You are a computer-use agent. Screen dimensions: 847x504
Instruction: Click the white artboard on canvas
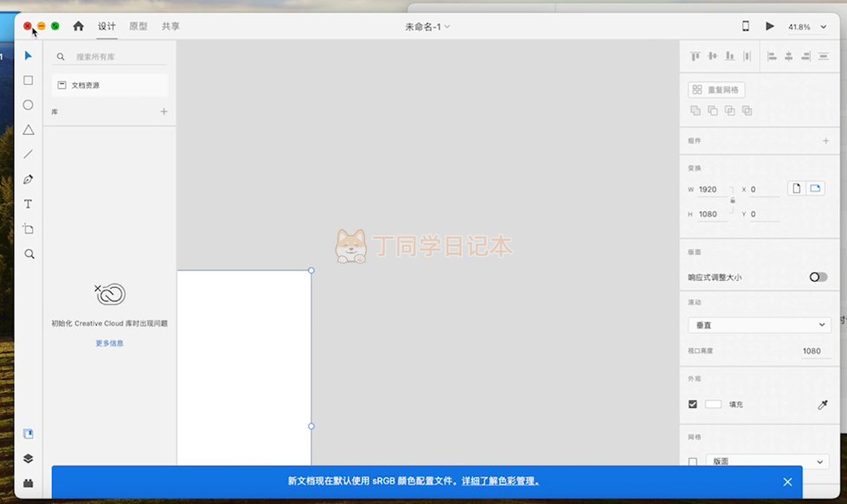tap(244, 367)
